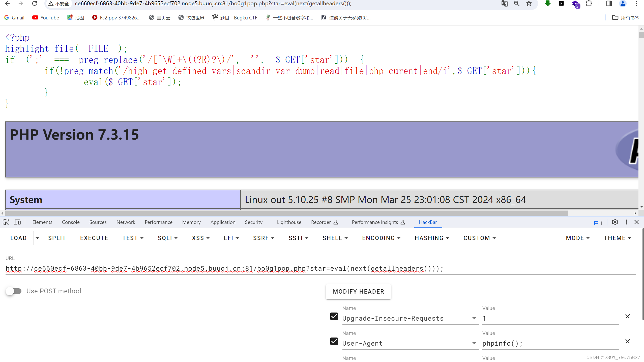This screenshot has height=362, width=644.
Task: Open the translate icon in address bar
Action: point(504,4)
